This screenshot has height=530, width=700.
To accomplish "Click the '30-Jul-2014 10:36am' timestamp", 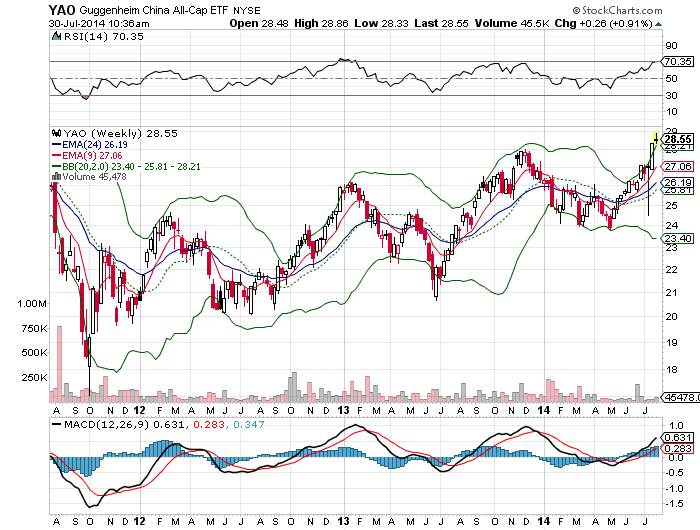I will pyautogui.click(x=99, y=24).
